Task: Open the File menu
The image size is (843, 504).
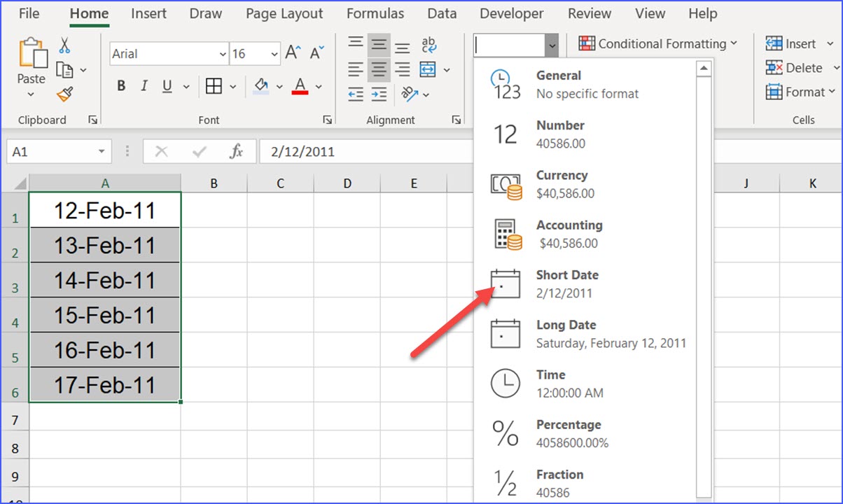Action: tap(29, 13)
